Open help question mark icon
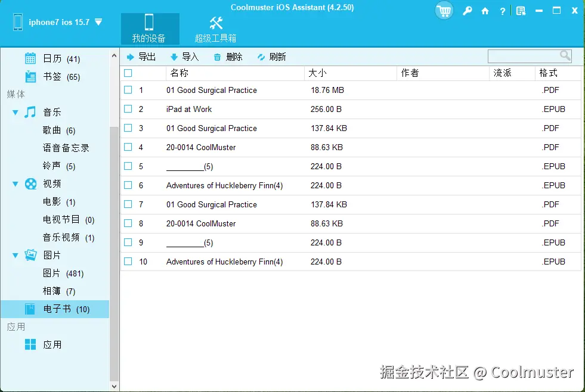Viewport: 585px width, 392px height. click(x=503, y=11)
